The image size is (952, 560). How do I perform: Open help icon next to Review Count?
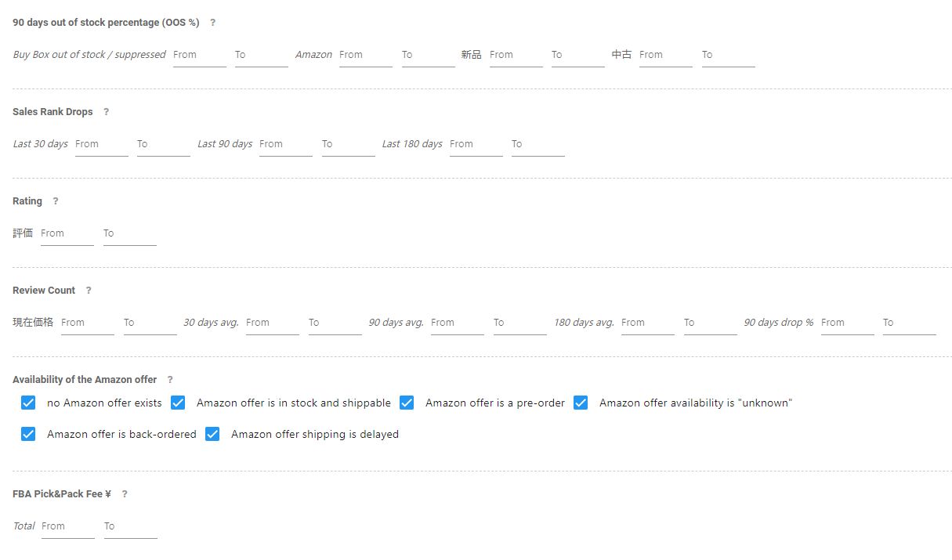click(89, 291)
